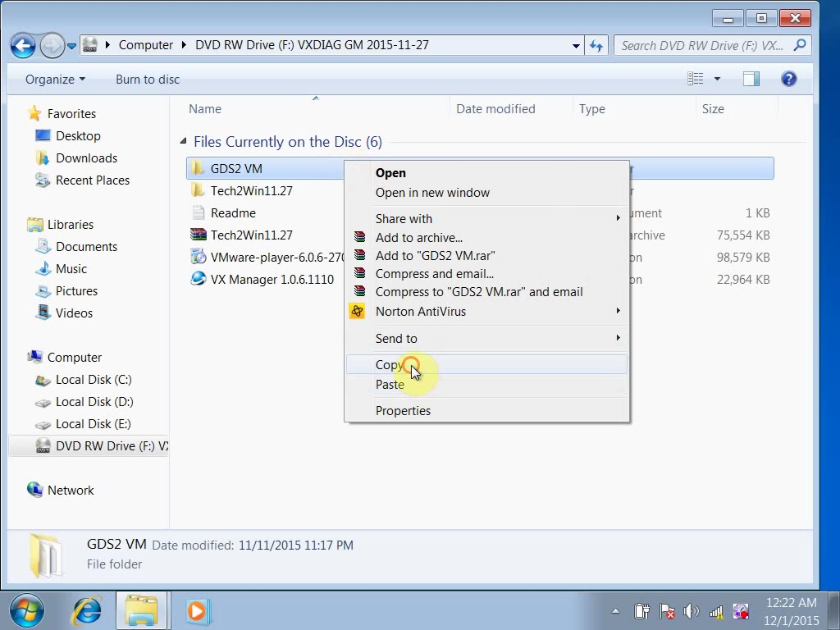Open the Action Center flag icon
Screen dimensions: 840x630
click(x=667, y=610)
